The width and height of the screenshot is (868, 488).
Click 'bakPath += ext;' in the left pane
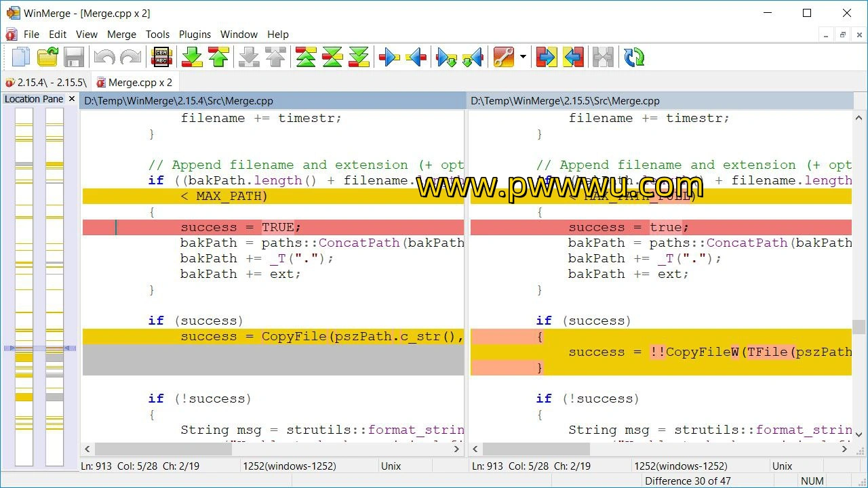click(241, 274)
